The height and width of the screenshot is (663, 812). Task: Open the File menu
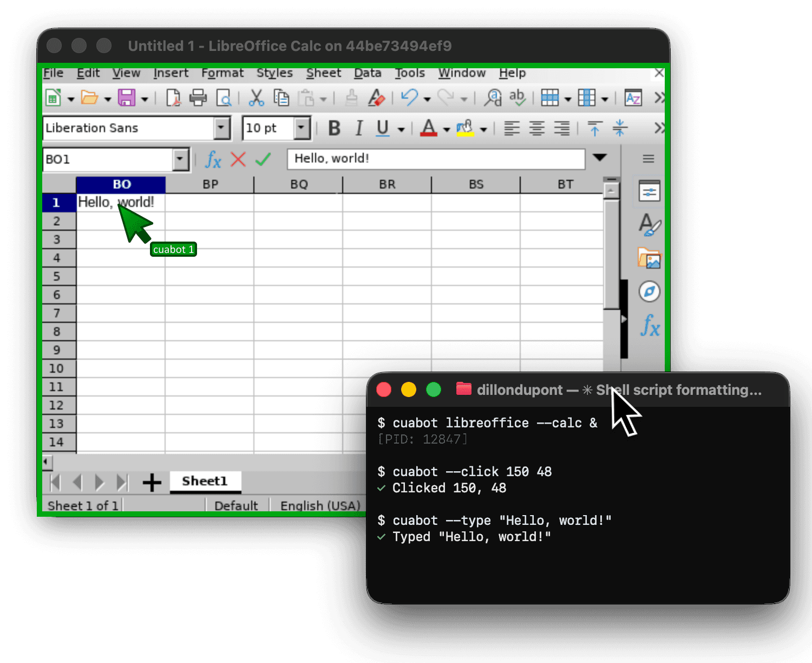pyautogui.click(x=53, y=73)
